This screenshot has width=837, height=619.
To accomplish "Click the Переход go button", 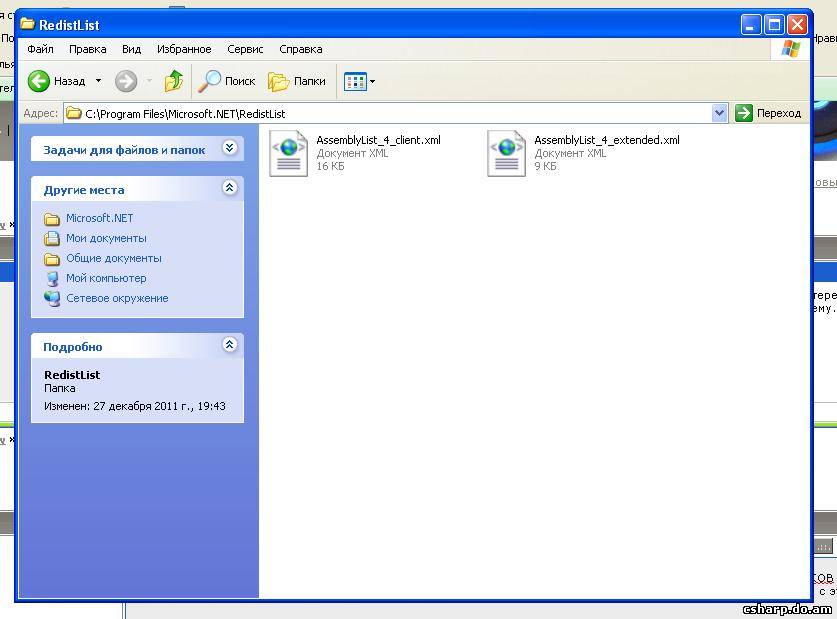I will pos(768,113).
